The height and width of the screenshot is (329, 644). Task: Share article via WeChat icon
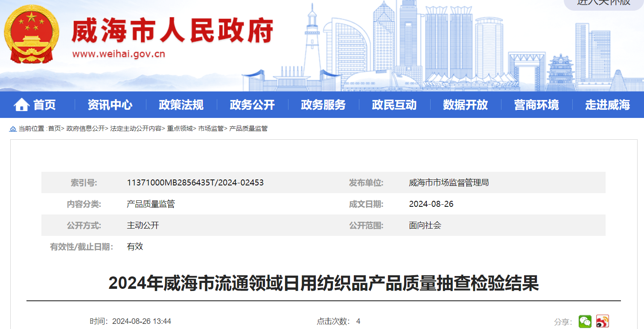point(585,321)
